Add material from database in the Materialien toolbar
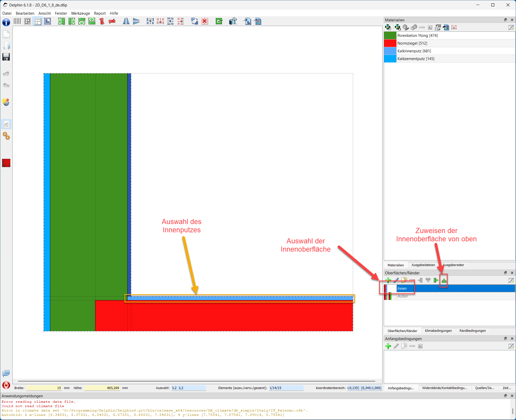 coord(388,27)
